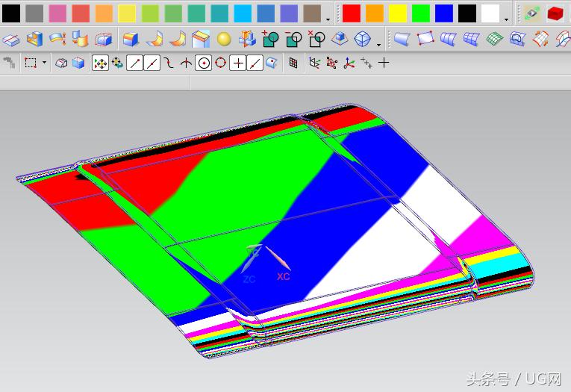Toggle the Quadrant Point snap option
This screenshot has height=392, width=571.
click(x=220, y=63)
